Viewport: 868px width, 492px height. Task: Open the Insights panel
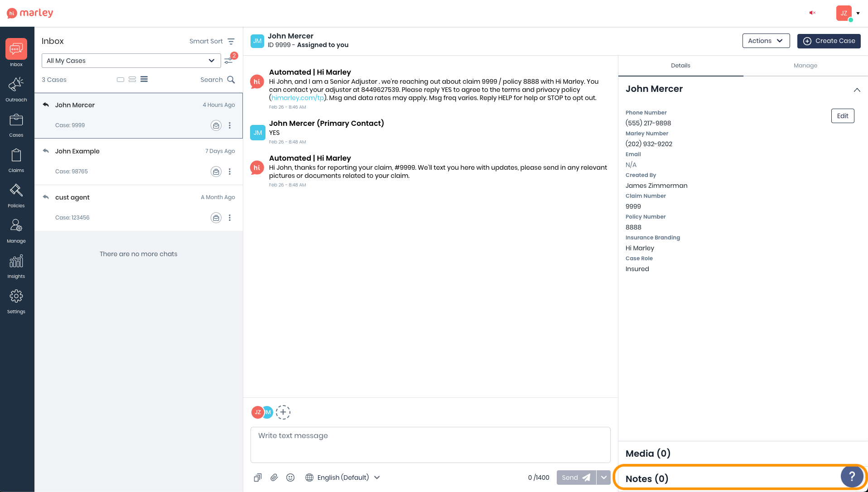[16, 265]
